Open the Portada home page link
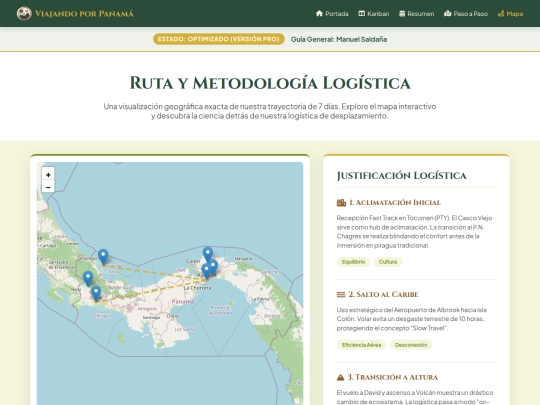 point(332,14)
